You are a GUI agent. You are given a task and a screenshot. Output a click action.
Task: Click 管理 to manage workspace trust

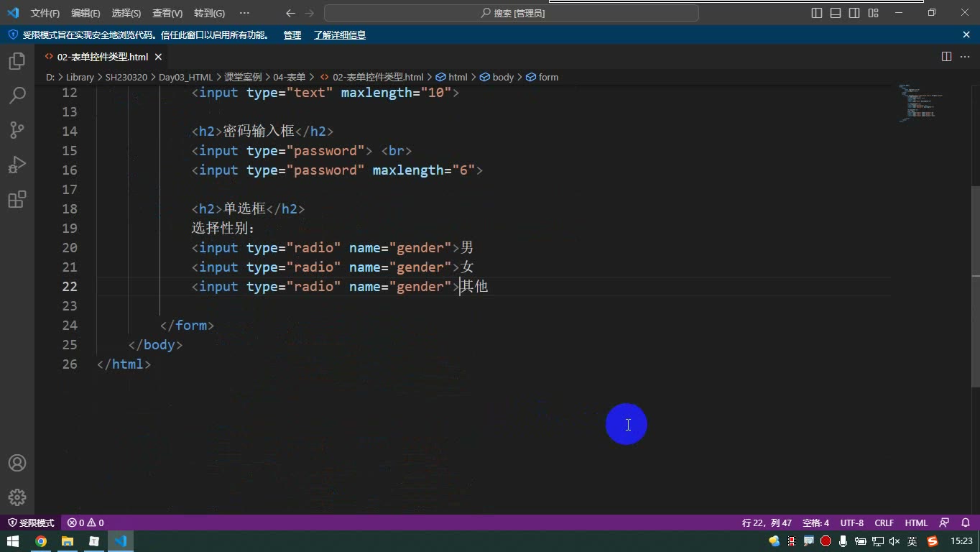point(292,35)
